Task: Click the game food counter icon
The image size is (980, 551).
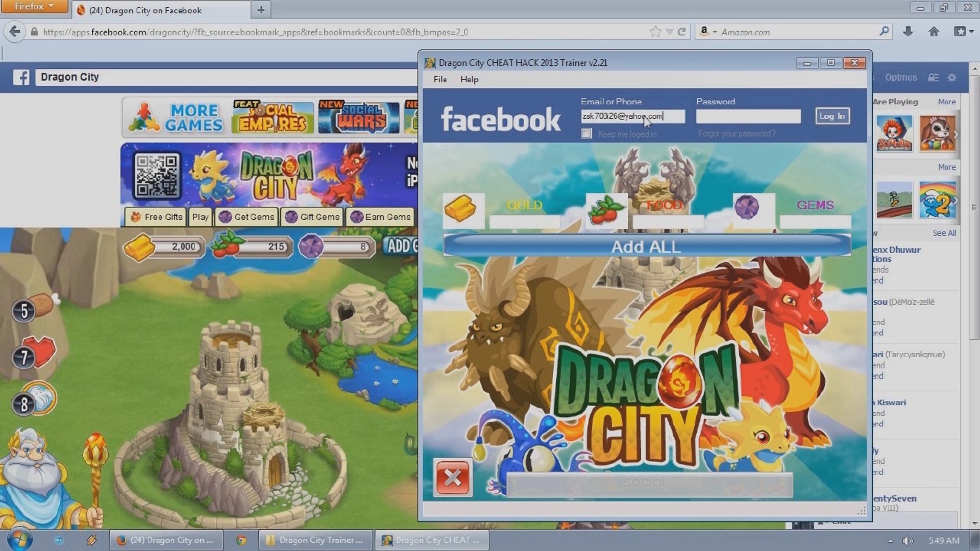Action: [x=228, y=245]
